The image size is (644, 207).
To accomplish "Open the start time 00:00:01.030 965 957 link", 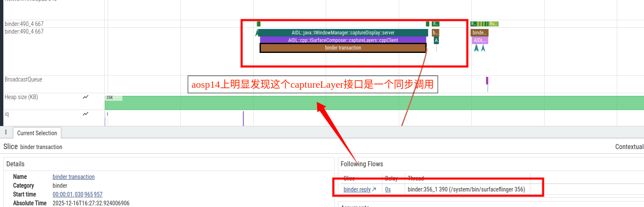I will [78, 194].
